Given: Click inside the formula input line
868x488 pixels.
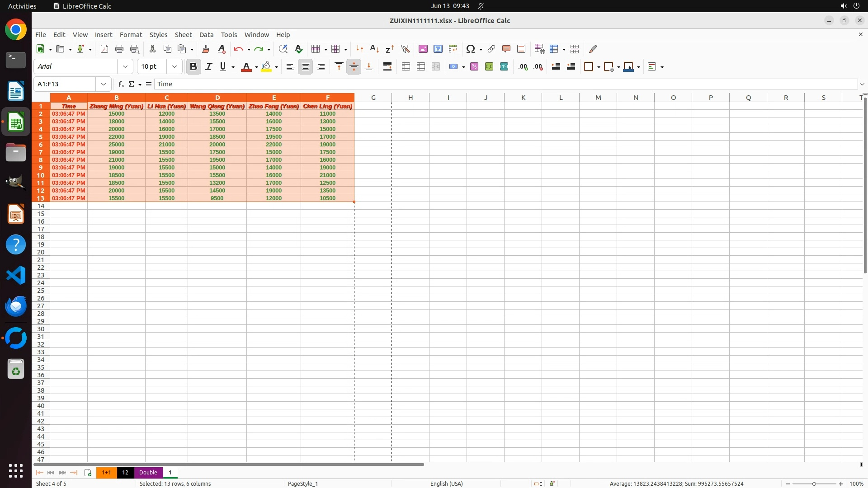Looking at the screenshot, I should (x=497, y=84).
